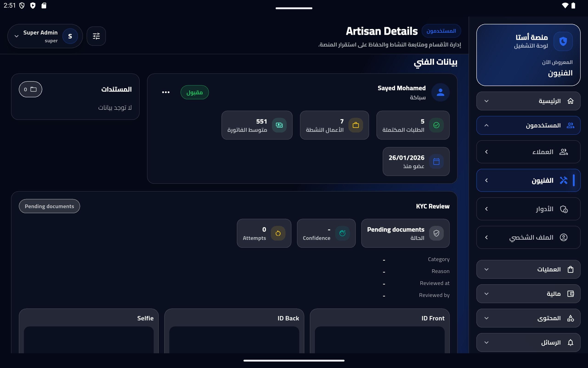Select the الفنيون menu item
The width and height of the screenshot is (588, 368).
[x=528, y=180]
